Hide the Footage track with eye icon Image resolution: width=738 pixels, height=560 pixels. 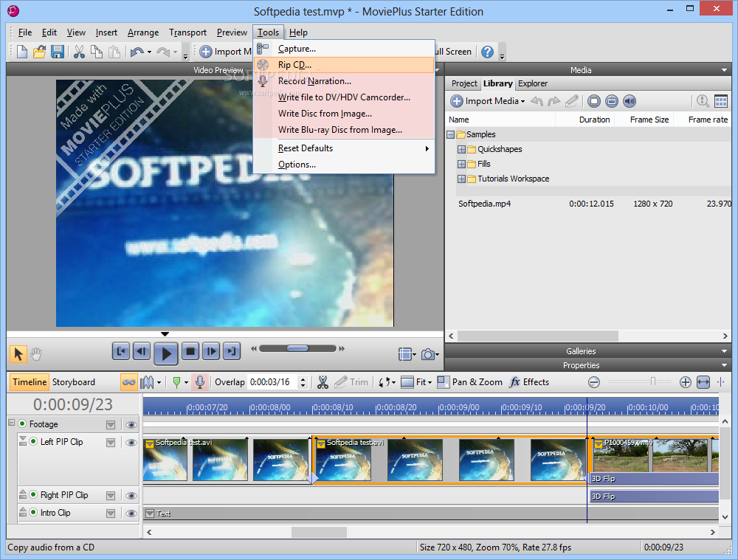[131, 425]
